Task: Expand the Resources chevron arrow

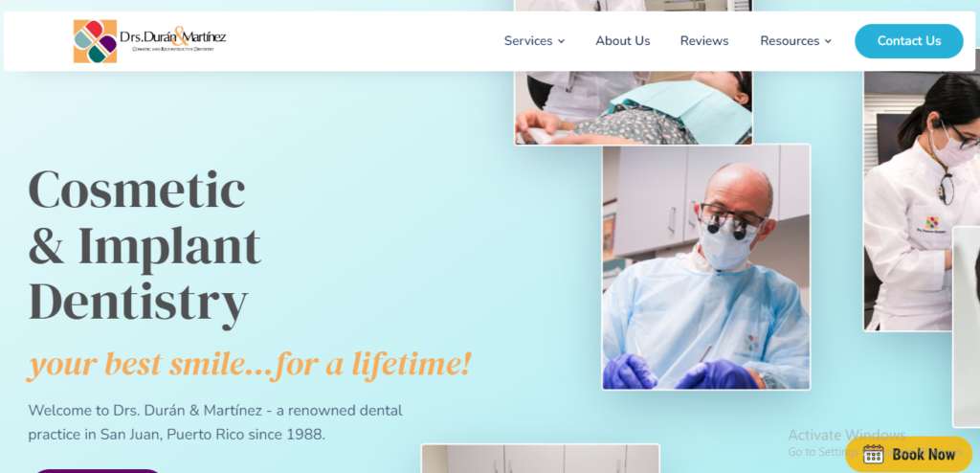Action: click(x=828, y=41)
